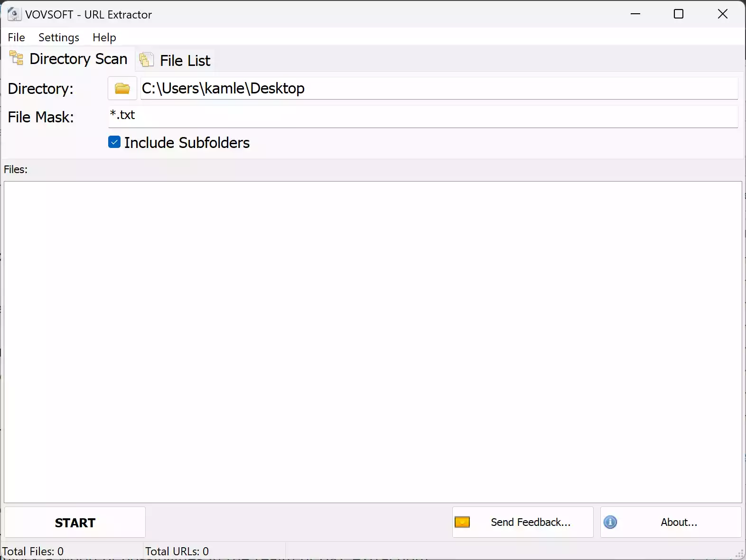
Task: Open the Settings menu
Action: pos(59,37)
